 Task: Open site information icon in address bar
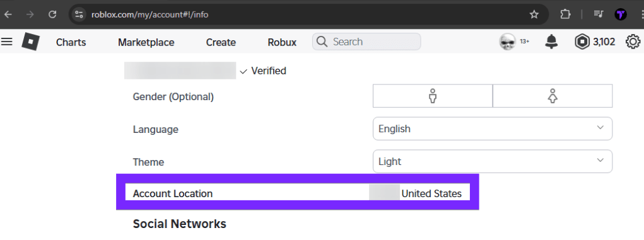79,14
